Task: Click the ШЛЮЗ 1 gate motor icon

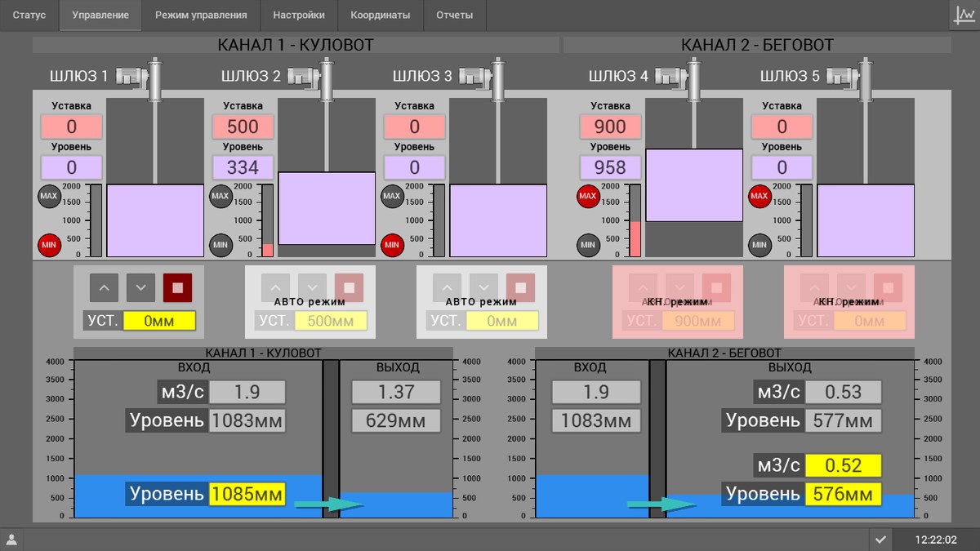Action: [x=130, y=77]
